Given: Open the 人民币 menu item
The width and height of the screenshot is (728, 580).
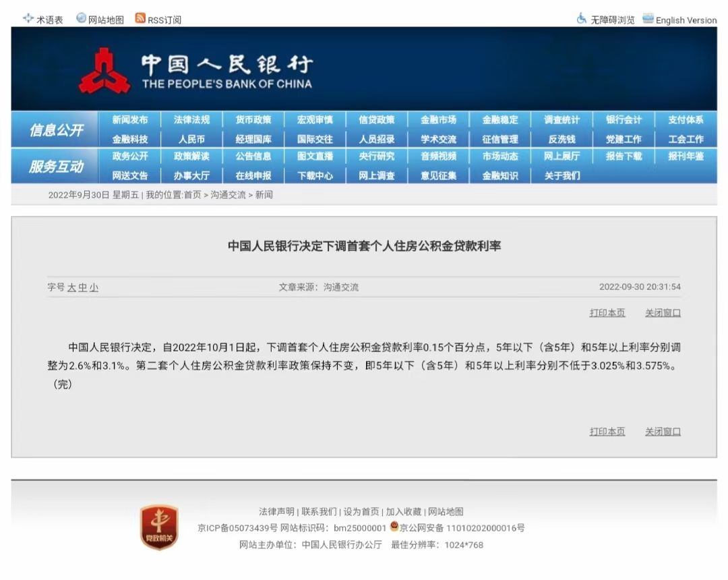Looking at the screenshot, I should coord(191,140).
